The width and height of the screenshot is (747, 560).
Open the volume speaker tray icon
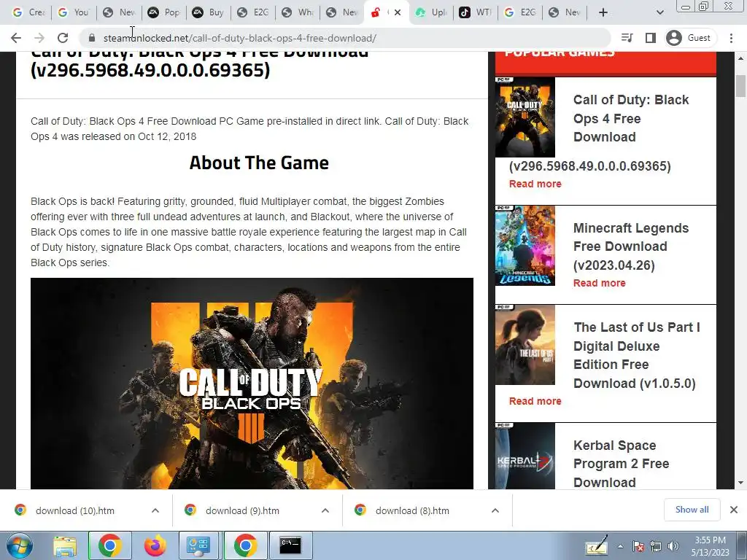(673, 546)
